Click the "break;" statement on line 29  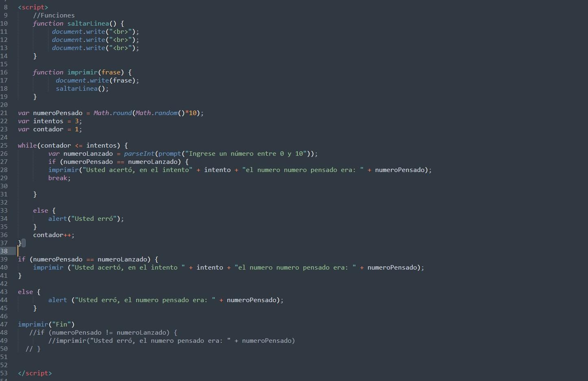pyautogui.click(x=59, y=178)
